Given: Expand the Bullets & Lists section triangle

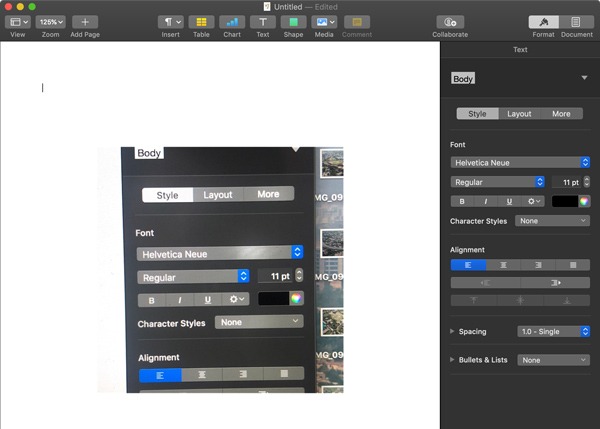Looking at the screenshot, I should pos(452,360).
